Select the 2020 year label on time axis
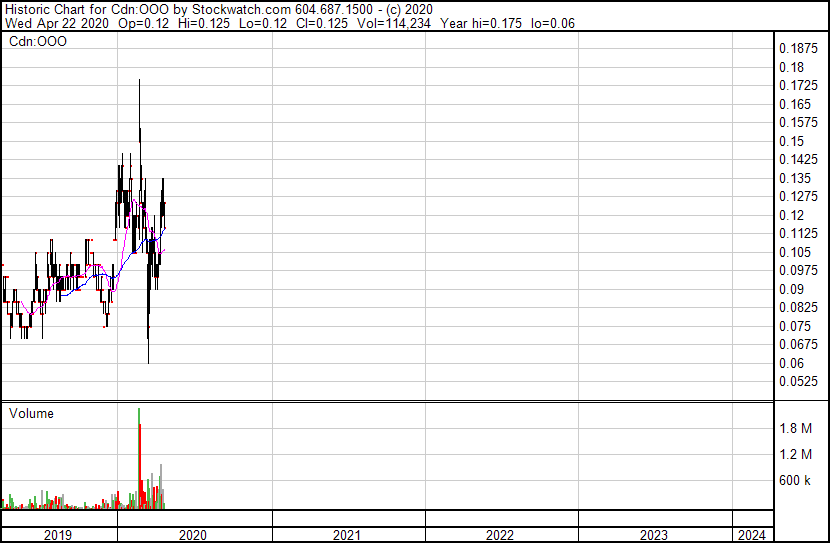The height and width of the screenshot is (543, 830). [x=191, y=535]
